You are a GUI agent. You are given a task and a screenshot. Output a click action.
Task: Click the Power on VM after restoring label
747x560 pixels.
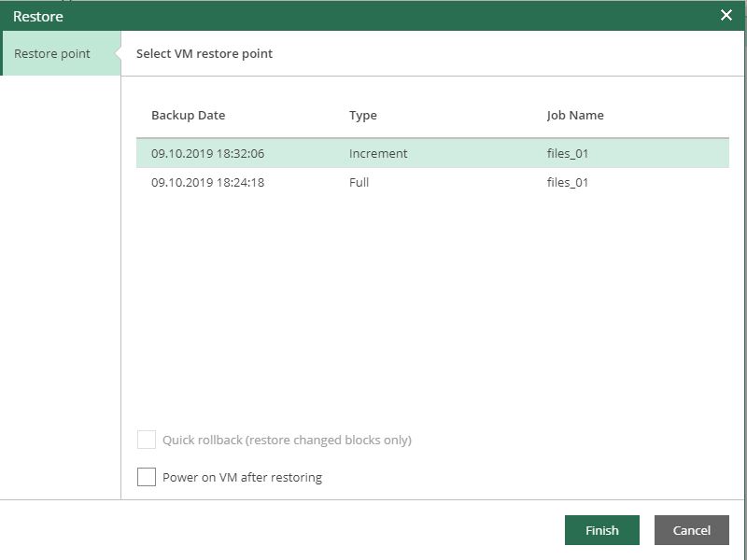click(242, 477)
